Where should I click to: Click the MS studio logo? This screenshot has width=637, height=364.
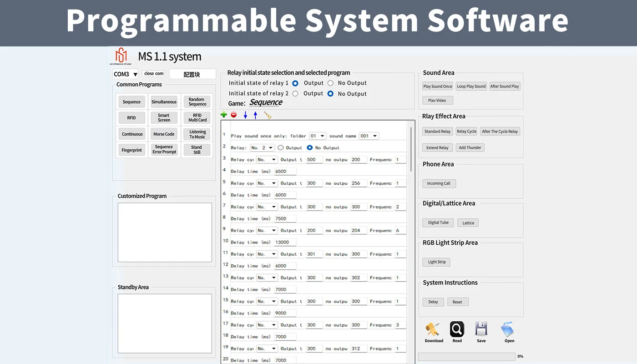click(x=121, y=56)
